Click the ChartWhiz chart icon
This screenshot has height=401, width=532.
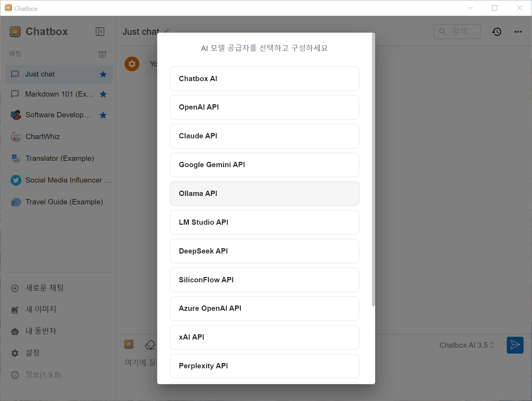click(16, 137)
